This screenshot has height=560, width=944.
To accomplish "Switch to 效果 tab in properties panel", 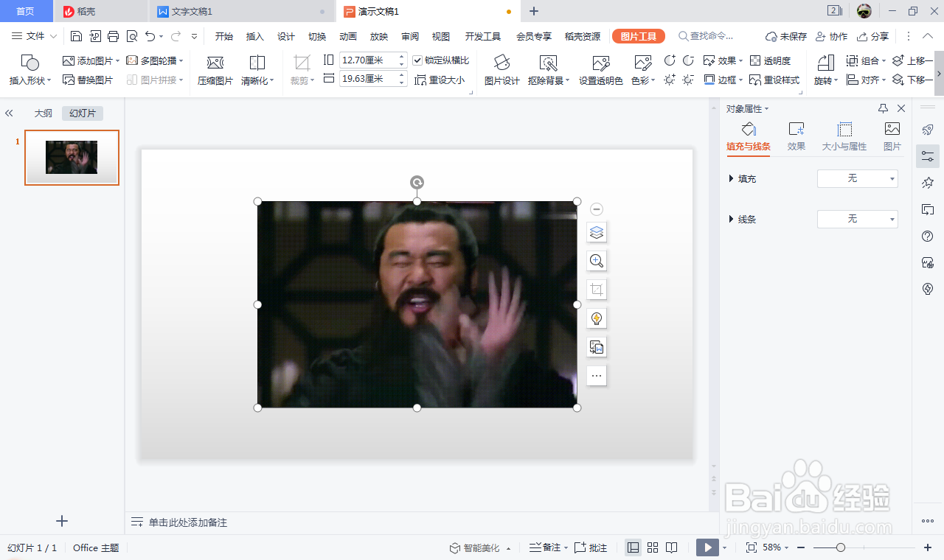I will click(796, 137).
